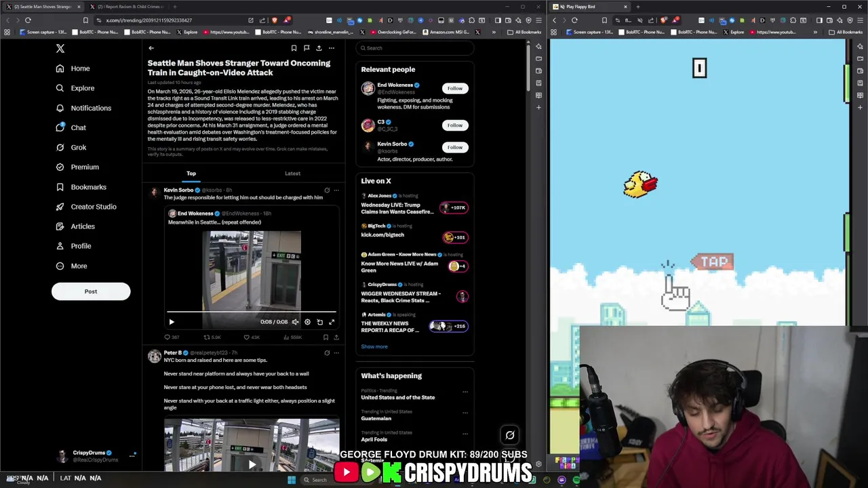Like the Kevin Sorbo post
Image resolution: width=868 pixels, height=488 pixels.
pyautogui.click(x=252, y=337)
